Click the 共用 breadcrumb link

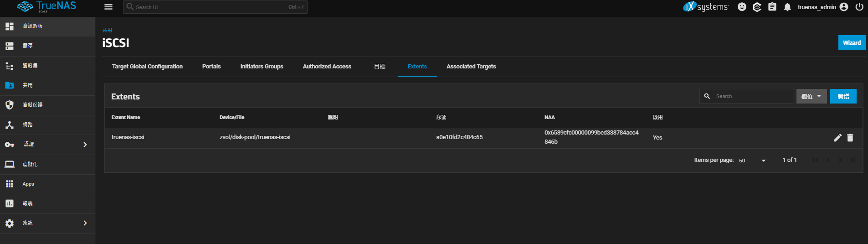[107, 30]
